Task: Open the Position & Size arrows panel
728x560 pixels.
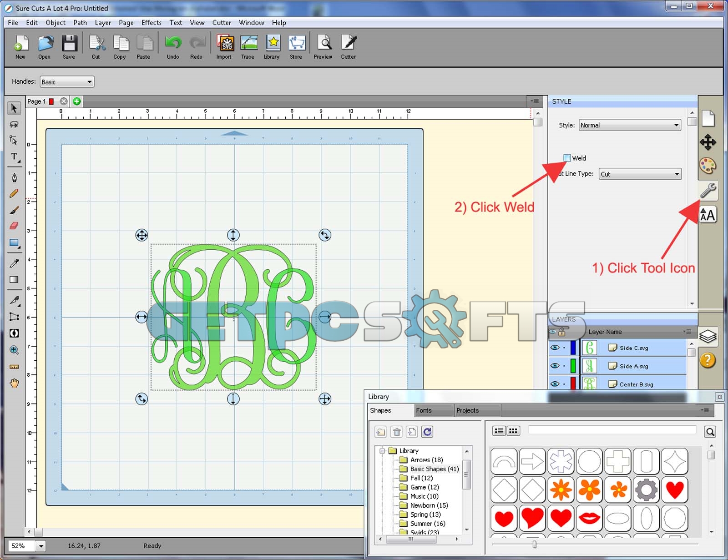Action: (708, 142)
